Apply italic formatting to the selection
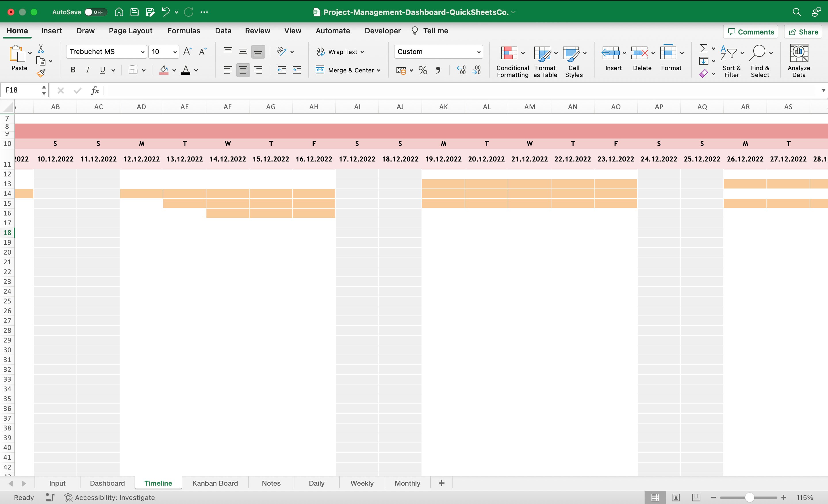The height and width of the screenshot is (504, 828). 88,70
